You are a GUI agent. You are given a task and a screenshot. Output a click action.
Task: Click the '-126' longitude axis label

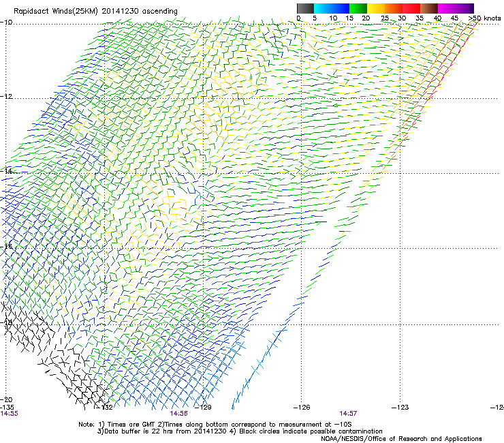[302, 408]
